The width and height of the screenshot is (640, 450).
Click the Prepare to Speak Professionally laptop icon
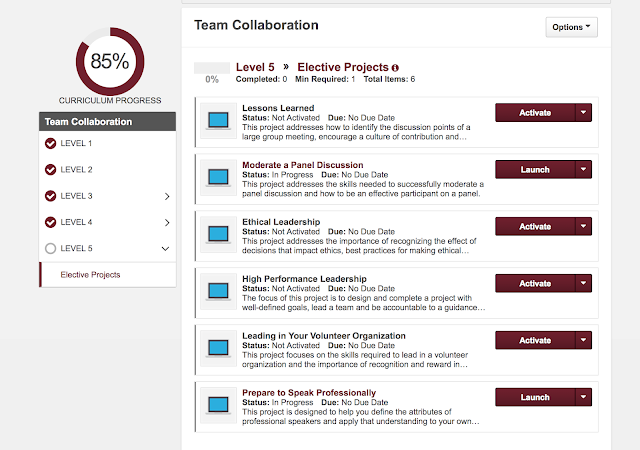(219, 405)
